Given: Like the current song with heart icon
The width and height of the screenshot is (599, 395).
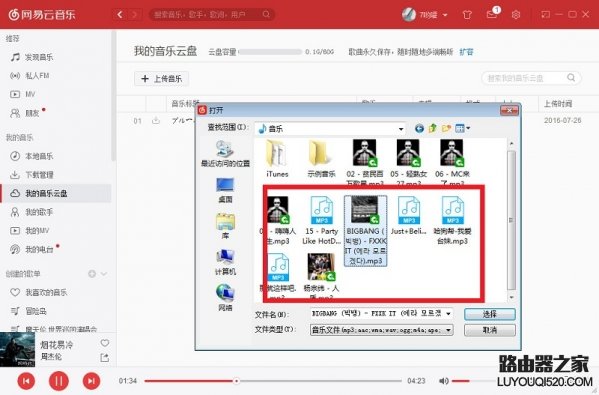Looking at the screenshot, I should coord(105,343).
